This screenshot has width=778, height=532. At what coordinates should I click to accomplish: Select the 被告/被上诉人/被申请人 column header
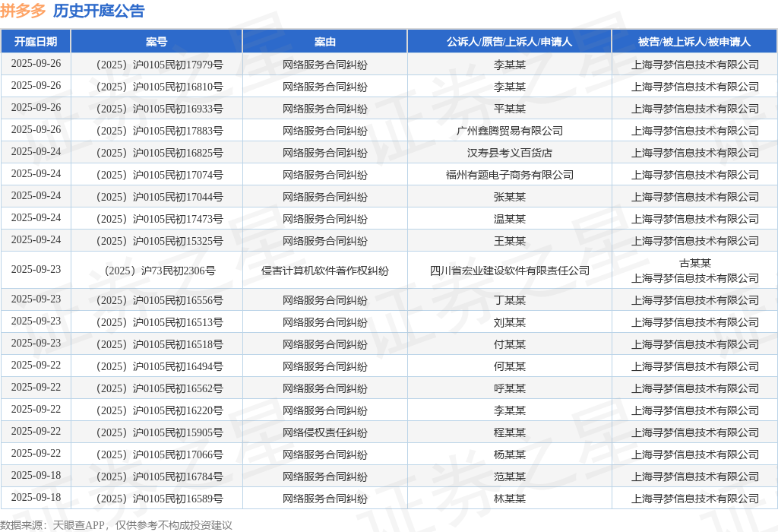(x=694, y=42)
